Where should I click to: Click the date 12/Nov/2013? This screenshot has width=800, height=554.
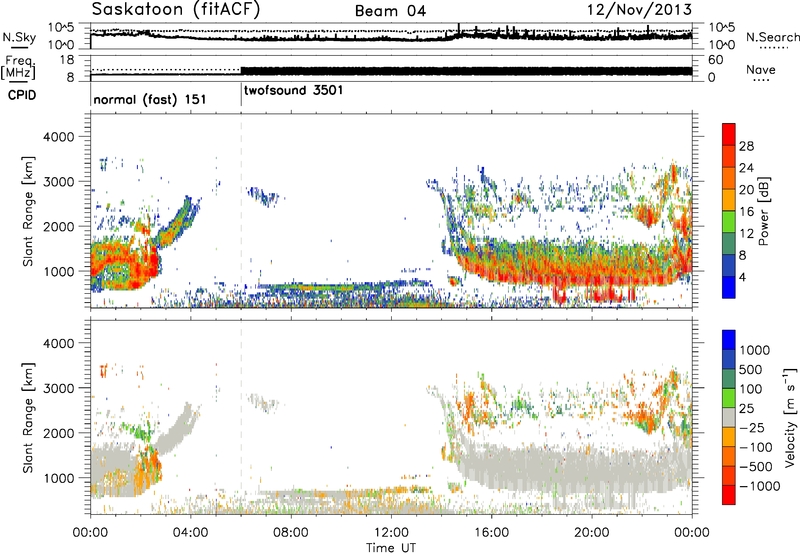(640, 10)
